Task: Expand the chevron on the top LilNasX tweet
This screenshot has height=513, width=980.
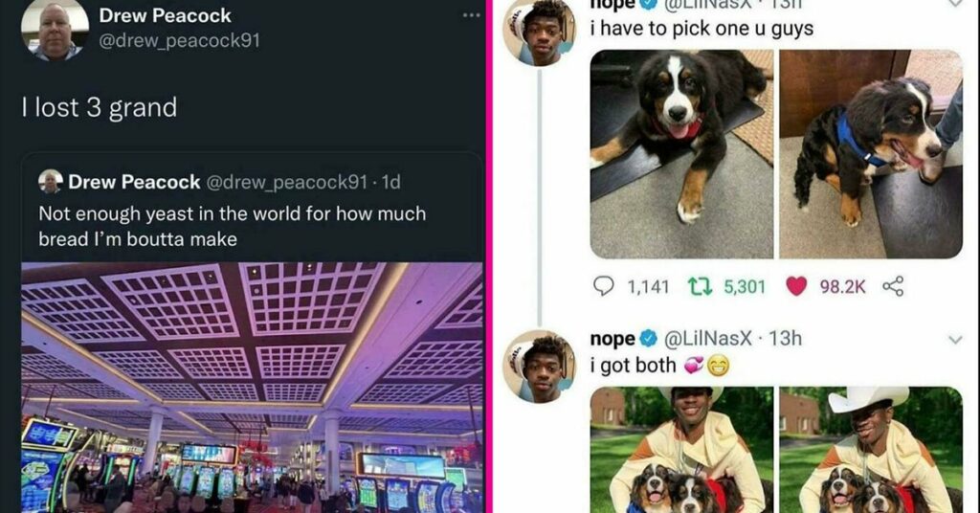Action: pos(955,3)
